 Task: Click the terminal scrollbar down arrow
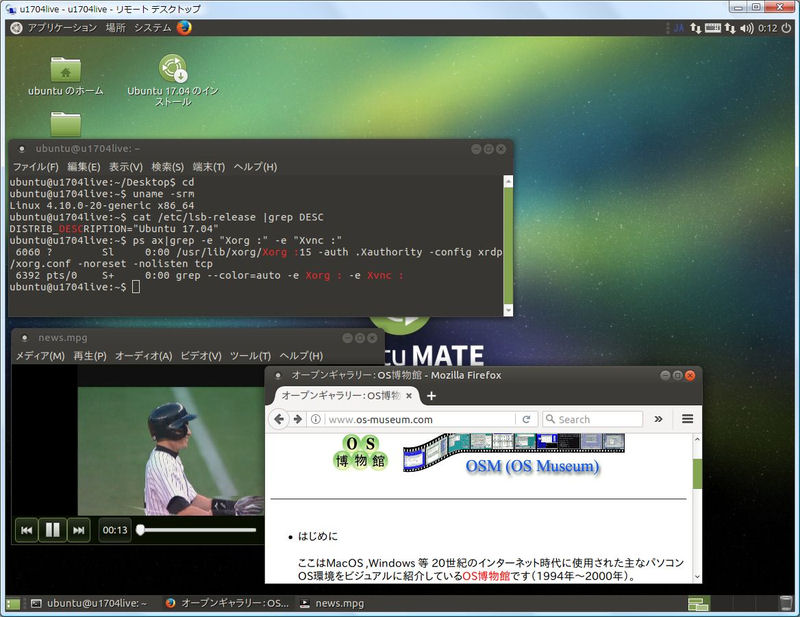point(508,310)
